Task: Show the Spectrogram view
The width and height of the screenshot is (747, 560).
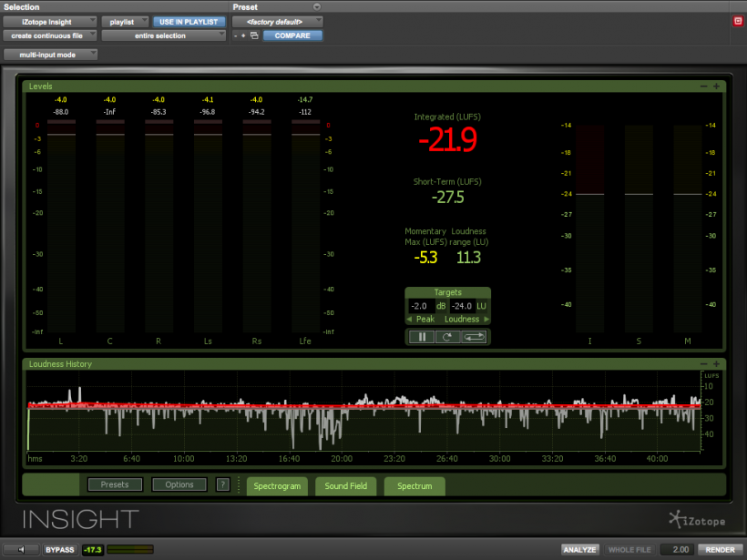Action: tap(277, 485)
